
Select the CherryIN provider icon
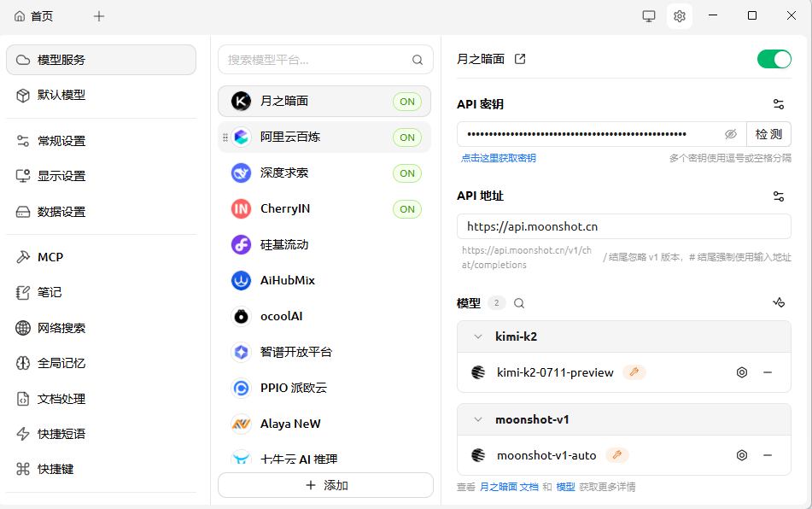241,208
